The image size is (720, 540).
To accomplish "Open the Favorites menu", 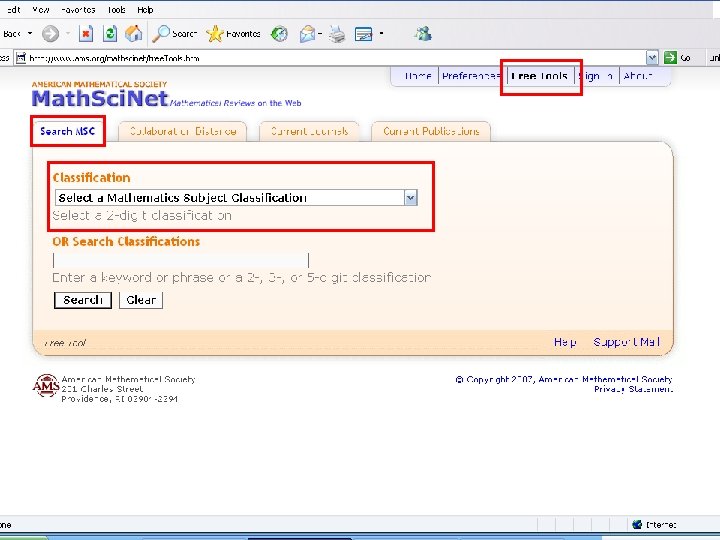I will click(x=78, y=10).
